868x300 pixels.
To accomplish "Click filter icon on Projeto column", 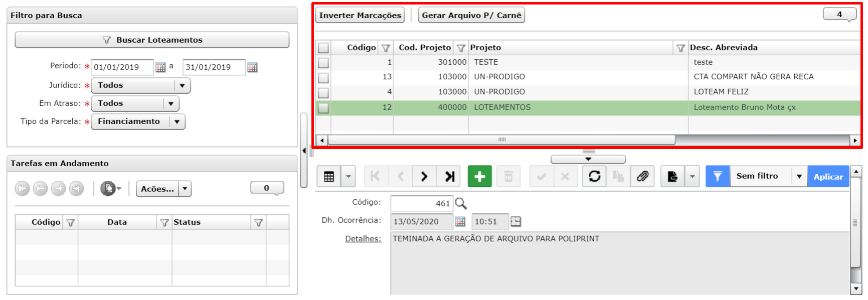I will pyautogui.click(x=680, y=48).
